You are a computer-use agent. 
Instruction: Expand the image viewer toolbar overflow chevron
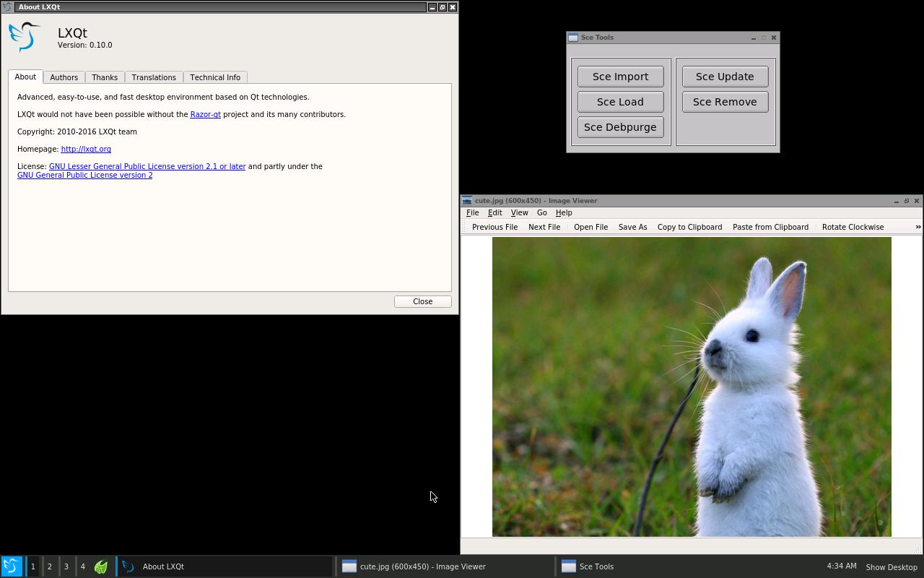click(x=918, y=227)
